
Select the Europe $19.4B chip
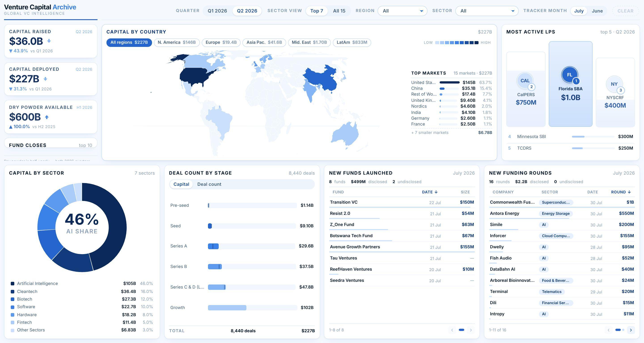click(x=221, y=42)
